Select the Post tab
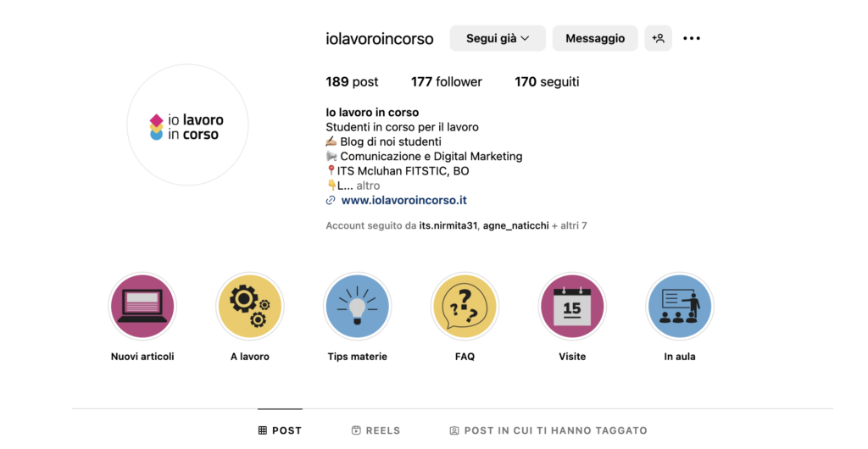Viewport: 868px width, 449px height. point(280,430)
